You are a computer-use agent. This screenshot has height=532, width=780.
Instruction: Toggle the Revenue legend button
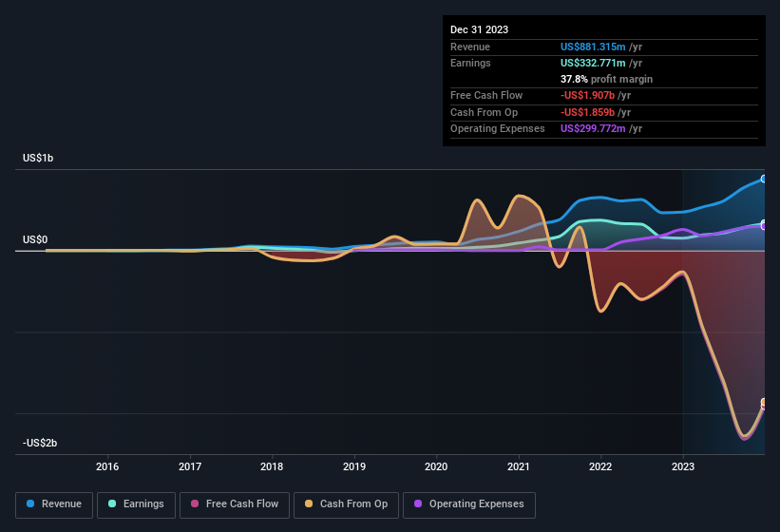click(54, 504)
